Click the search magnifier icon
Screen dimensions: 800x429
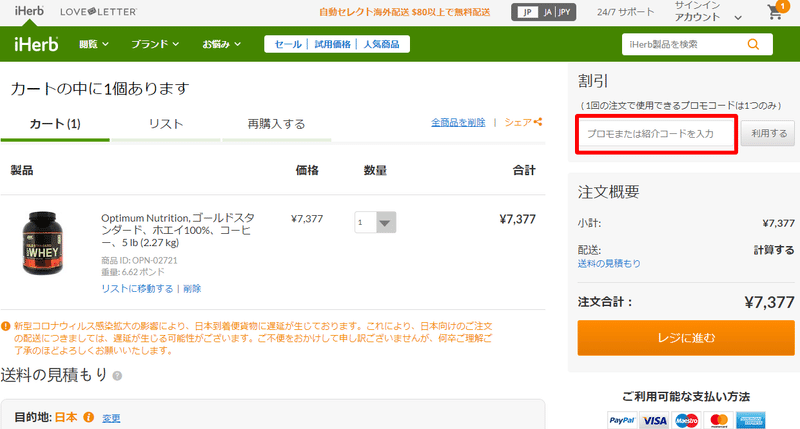click(753, 44)
